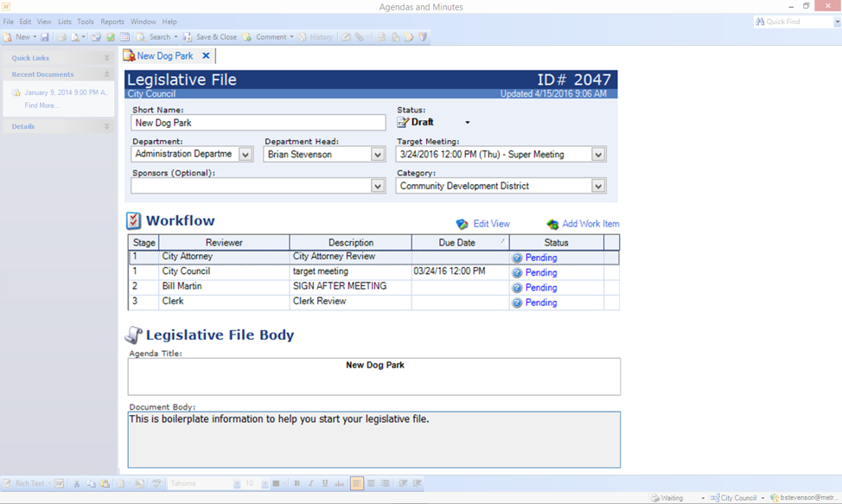Click the Quick Find search box
Image resolution: width=842 pixels, height=504 pixels.
(x=794, y=22)
